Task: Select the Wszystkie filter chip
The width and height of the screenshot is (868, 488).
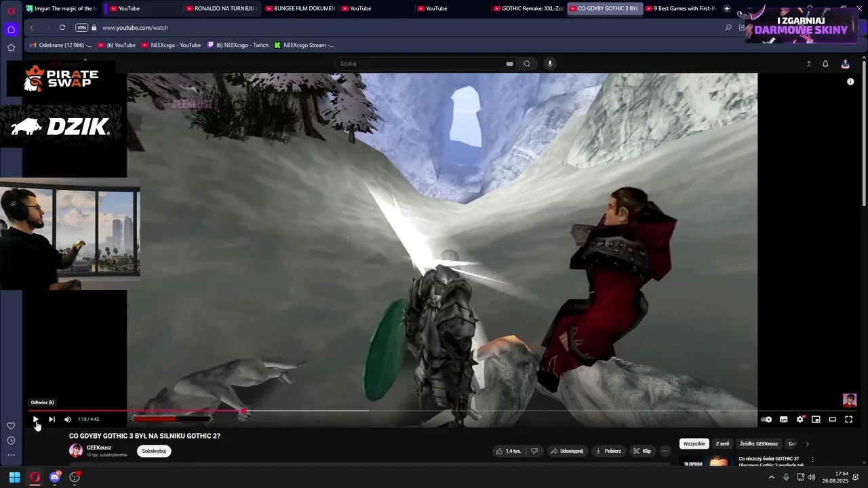Action: tap(694, 444)
